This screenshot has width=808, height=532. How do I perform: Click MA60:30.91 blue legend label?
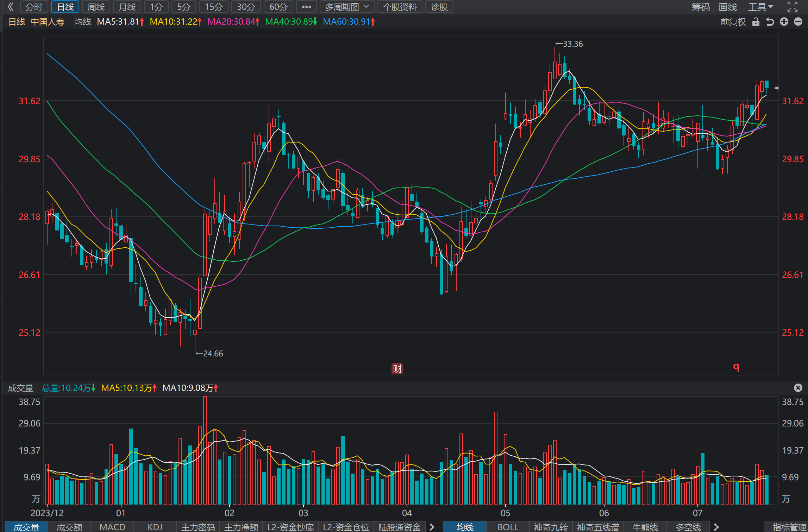point(349,22)
